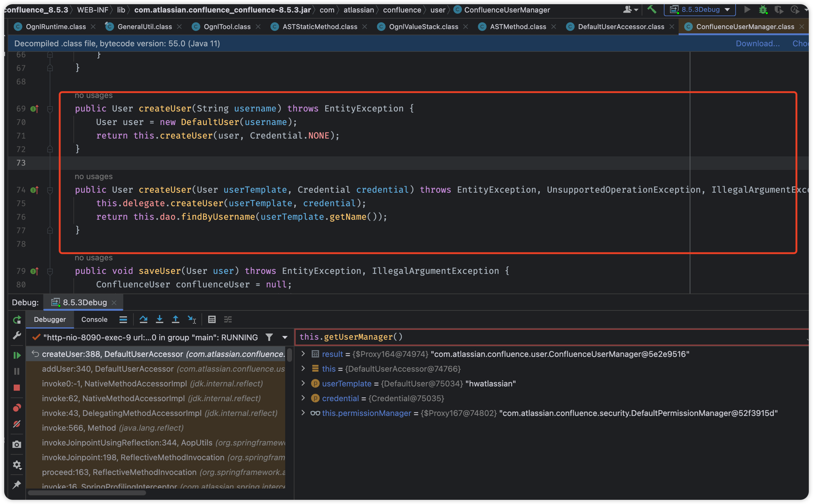Close the ASTMethod.class tab

(x=554, y=26)
